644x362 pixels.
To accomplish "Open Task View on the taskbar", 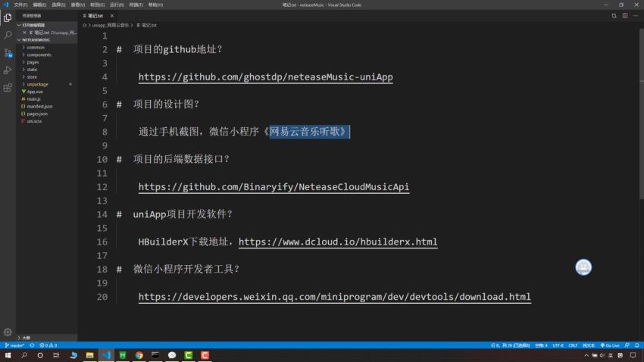I will (56, 355).
